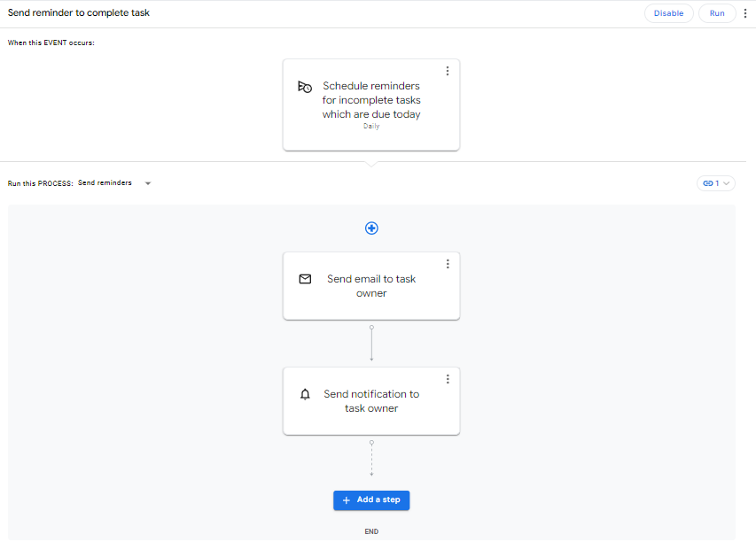Click the scheduled event clock-flag icon
This screenshot has width=756, height=542.
click(x=305, y=87)
